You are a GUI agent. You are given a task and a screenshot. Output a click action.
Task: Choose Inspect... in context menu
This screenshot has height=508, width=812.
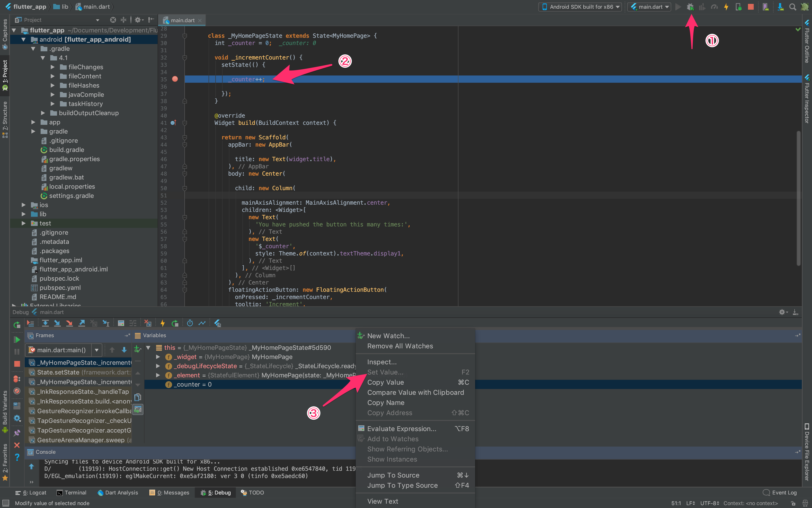point(415,362)
